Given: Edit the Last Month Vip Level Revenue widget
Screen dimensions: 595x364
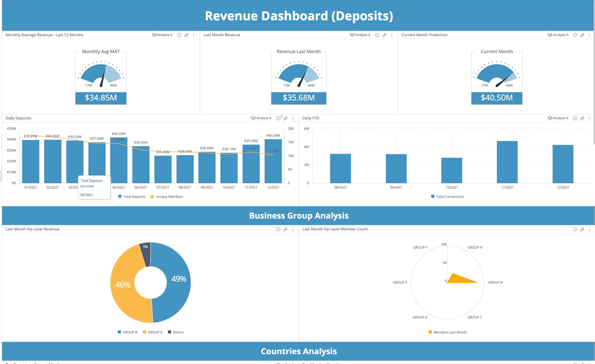Looking at the screenshot, I should coord(285,229).
